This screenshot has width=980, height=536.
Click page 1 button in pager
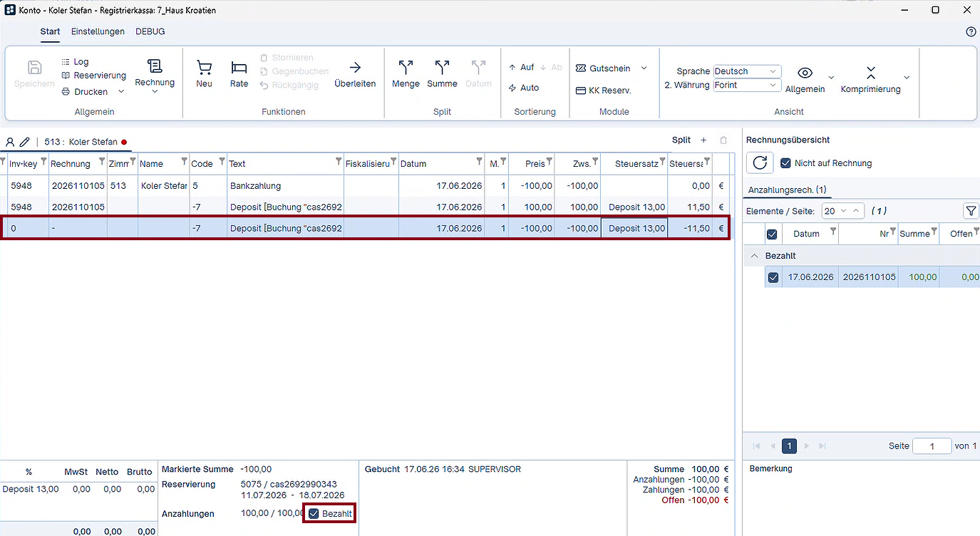(x=789, y=446)
